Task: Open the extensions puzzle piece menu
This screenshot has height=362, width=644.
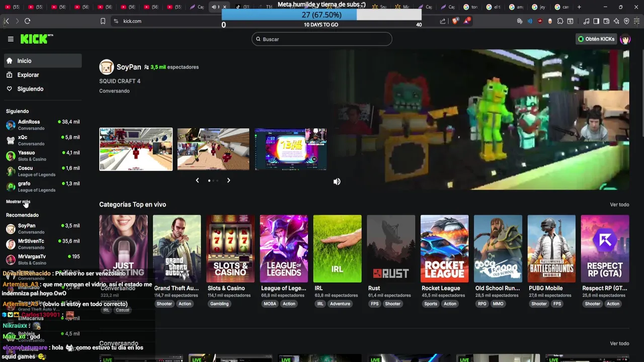Action: (560, 21)
